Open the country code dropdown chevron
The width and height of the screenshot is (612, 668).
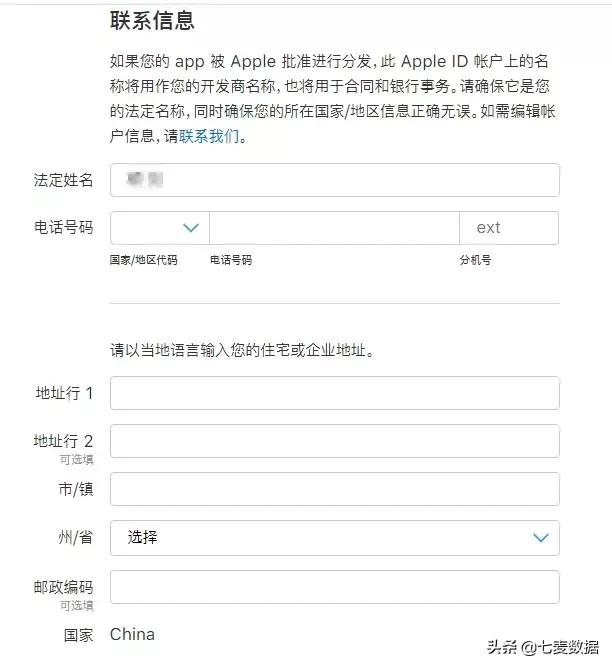pyautogui.click(x=191, y=228)
